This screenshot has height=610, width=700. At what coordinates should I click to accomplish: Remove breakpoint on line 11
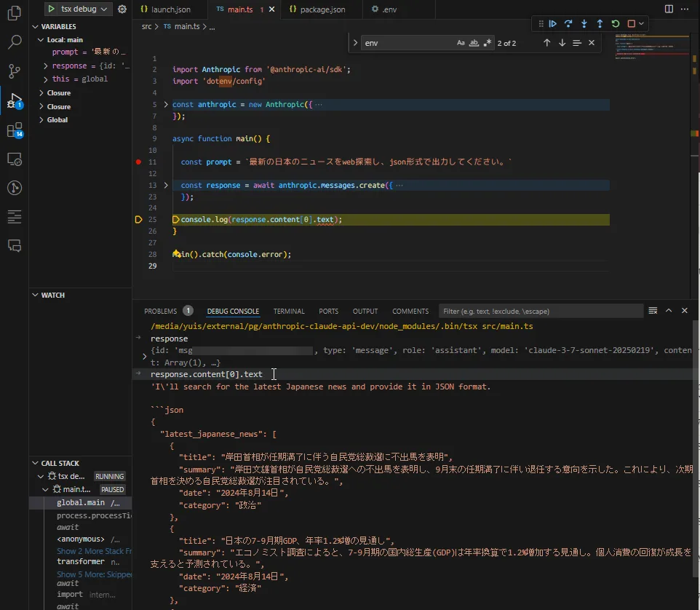(138, 162)
